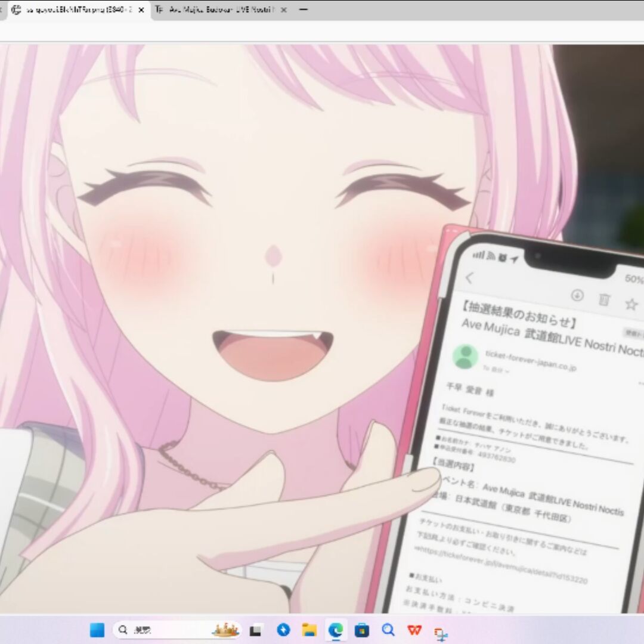Click the taskbar search box
Image resolution: width=644 pixels, height=644 pixels.
(x=177, y=630)
